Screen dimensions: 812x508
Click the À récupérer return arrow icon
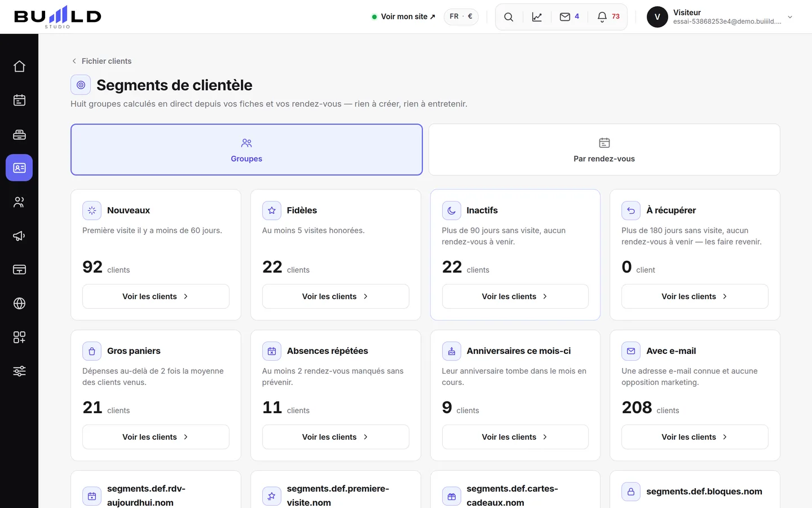(631, 211)
